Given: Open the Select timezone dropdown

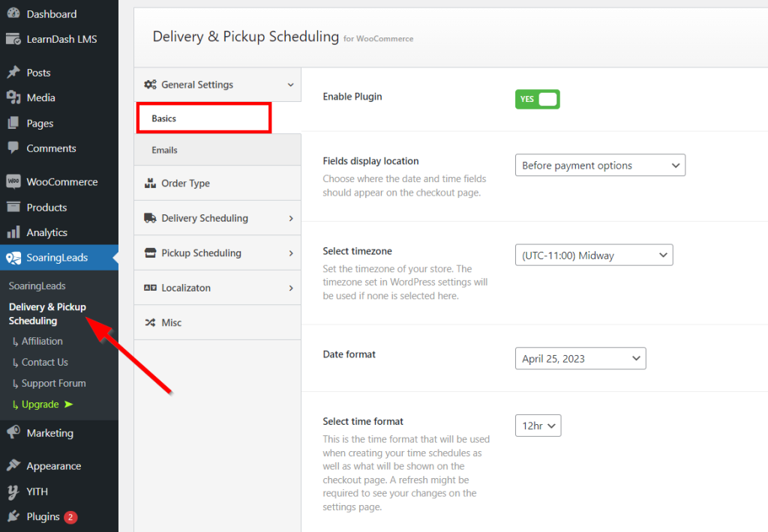Looking at the screenshot, I should [594, 255].
